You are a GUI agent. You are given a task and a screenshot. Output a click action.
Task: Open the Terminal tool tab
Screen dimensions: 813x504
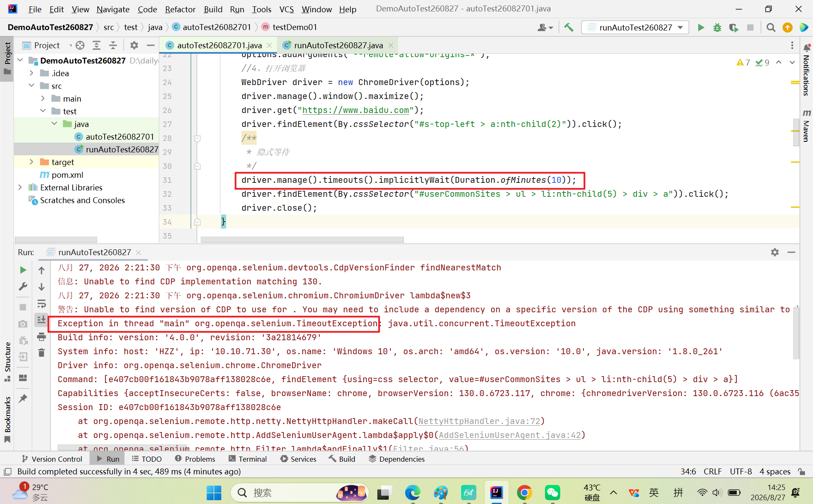tap(248, 459)
